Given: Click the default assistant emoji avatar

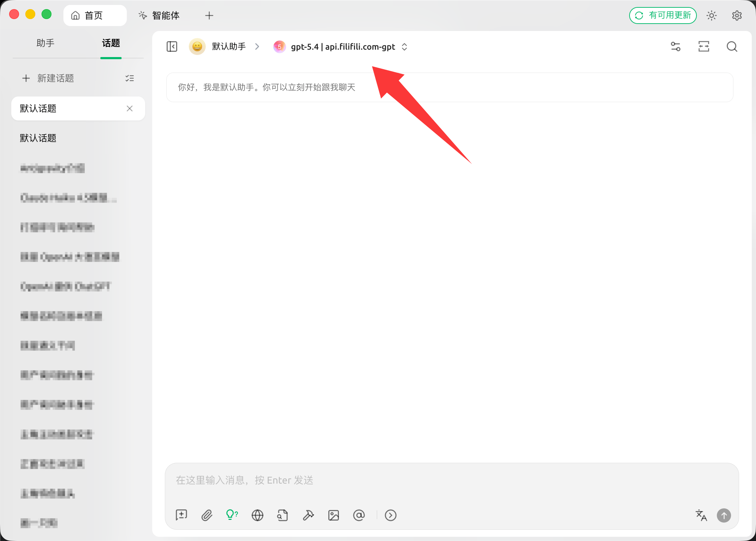Looking at the screenshot, I should (x=197, y=46).
